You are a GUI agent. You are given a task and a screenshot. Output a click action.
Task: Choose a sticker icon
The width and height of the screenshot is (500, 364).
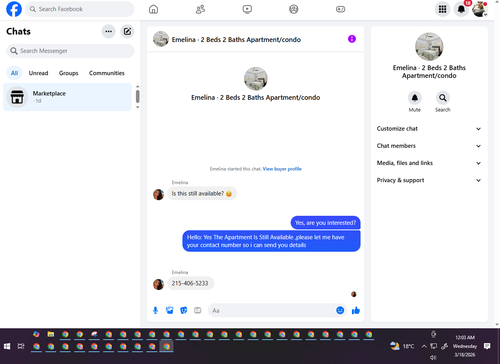pyautogui.click(x=184, y=311)
